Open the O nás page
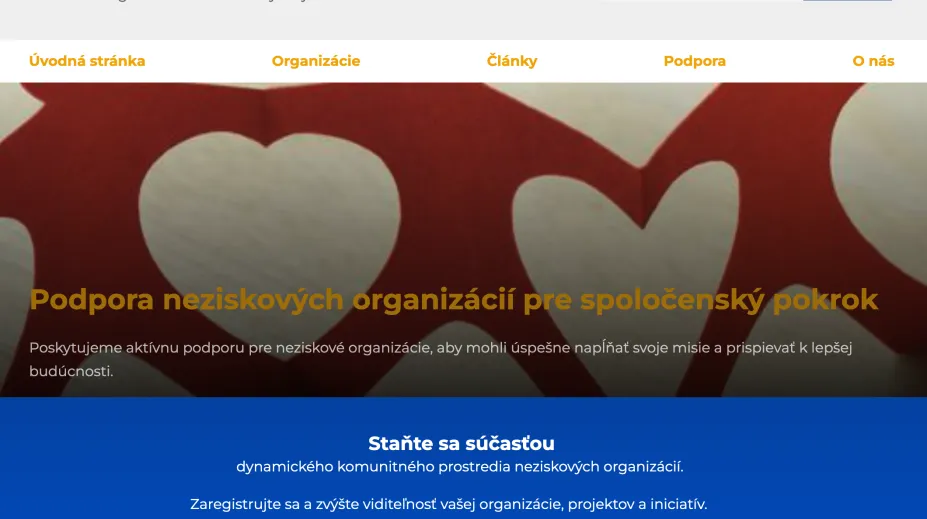This screenshot has width=927, height=519. click(x=873, y=61)
